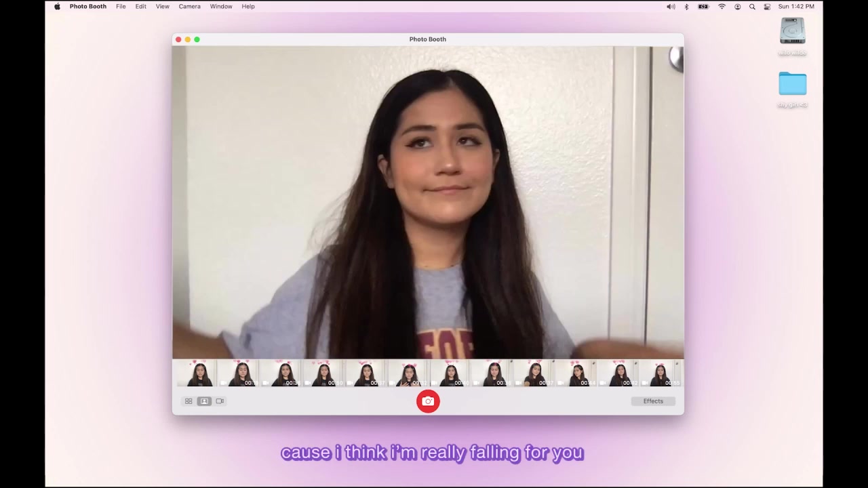Switch to four quick pictures mode
The width and height of the screenshot is (868, 488).
[189, 401]
